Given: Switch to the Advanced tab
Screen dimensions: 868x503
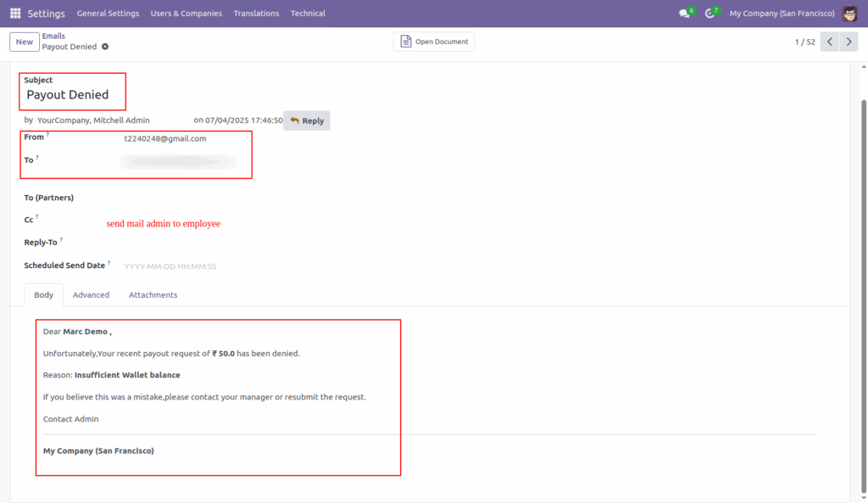Looking at the screenshot, I should tap(91, 294).
